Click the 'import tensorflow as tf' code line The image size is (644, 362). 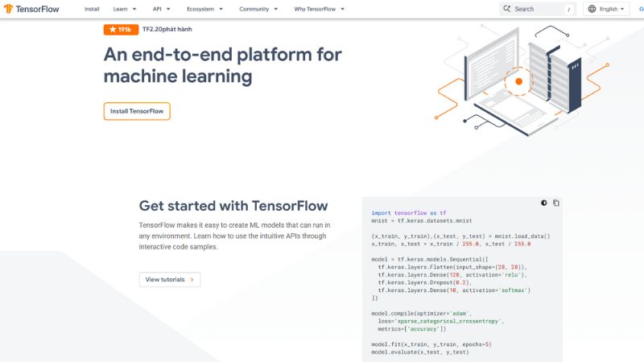[x=409, y=213]
